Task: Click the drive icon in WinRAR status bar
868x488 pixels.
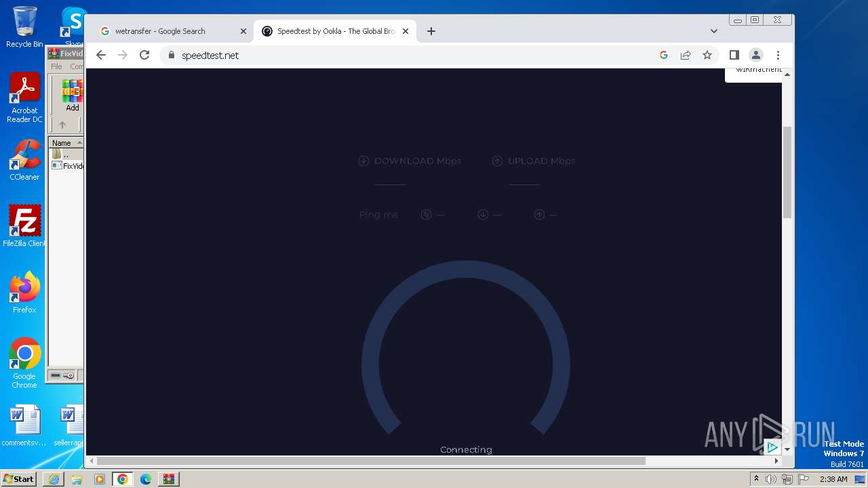Action: (x=56, y=375)
